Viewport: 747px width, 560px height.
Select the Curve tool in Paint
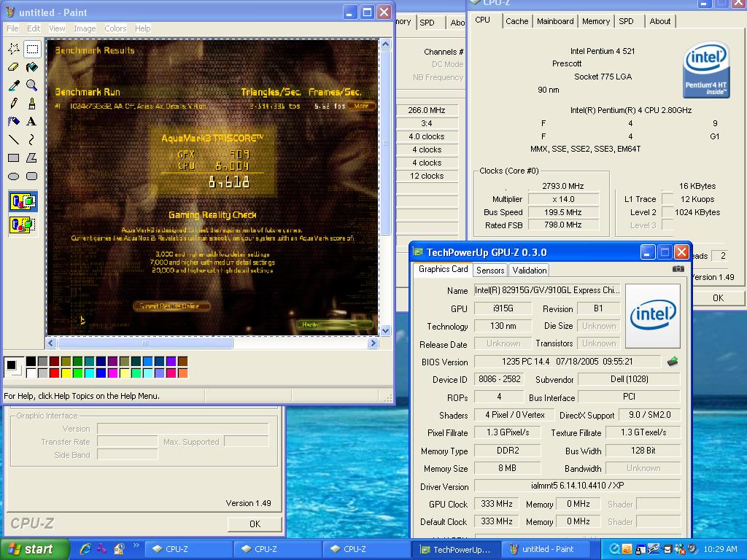32,139
